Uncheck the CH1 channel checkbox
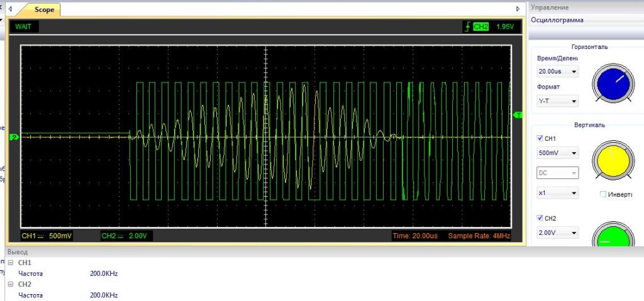 (540, 138)
